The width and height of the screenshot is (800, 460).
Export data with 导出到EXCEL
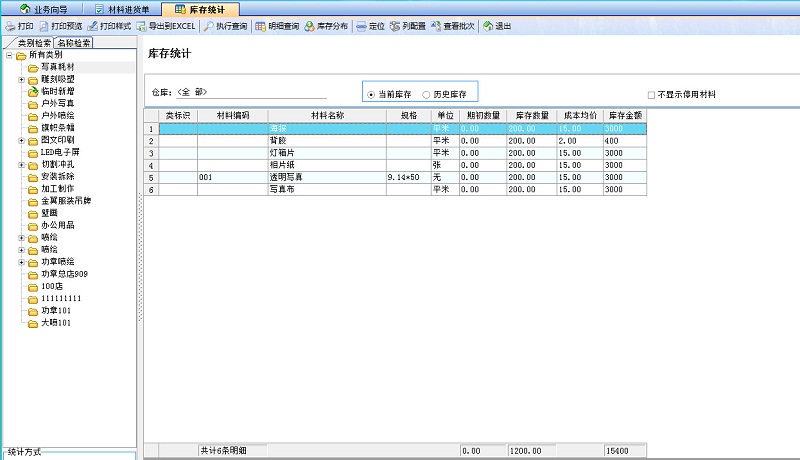click(x=165, y=26)
